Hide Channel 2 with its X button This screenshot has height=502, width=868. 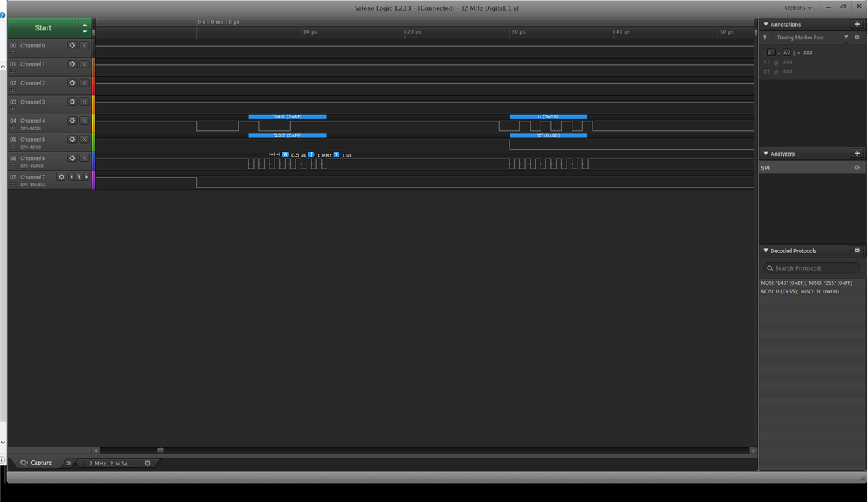85,83
